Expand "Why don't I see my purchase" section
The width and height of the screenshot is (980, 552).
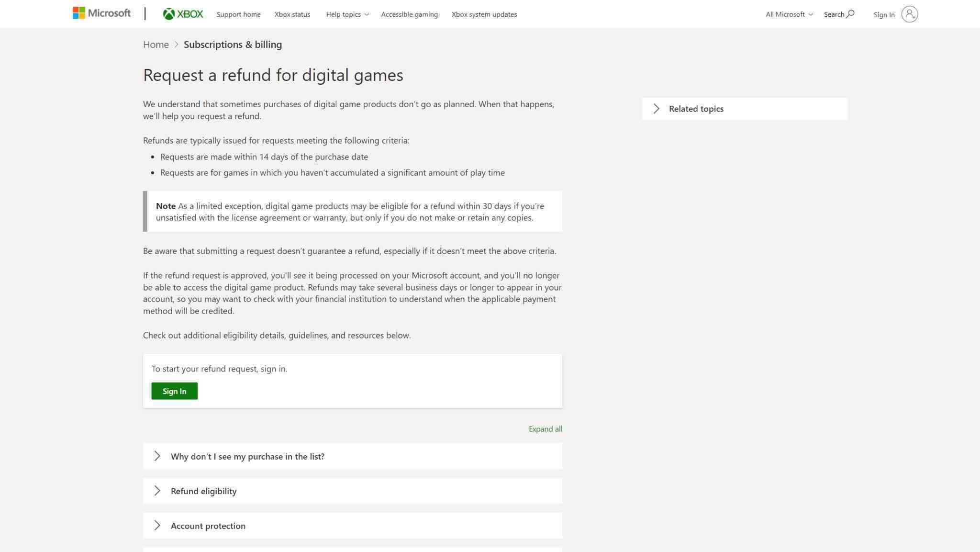tap(352, 456)
